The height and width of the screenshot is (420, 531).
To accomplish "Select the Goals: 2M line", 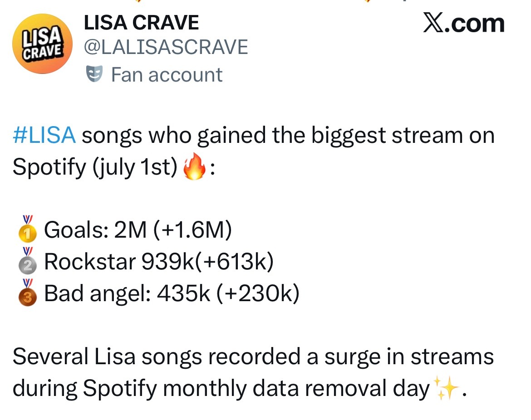I will 138,230.
